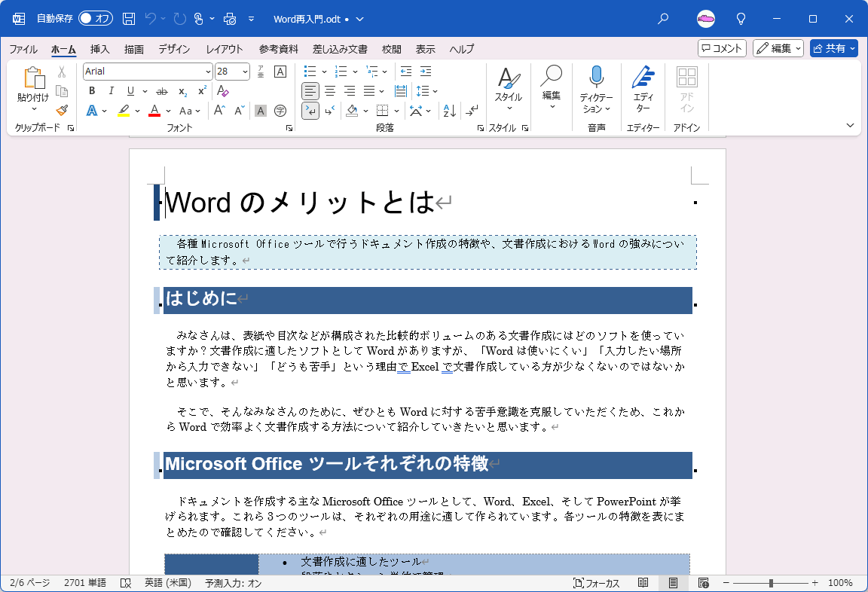Click the フォーカス button in the status bar

(x=596, y=583)
